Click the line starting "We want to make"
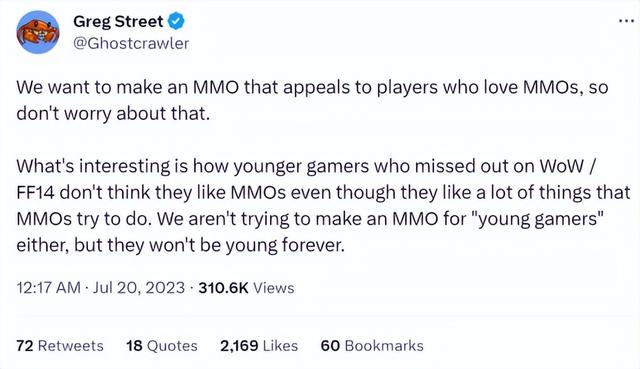Viewport: 640px width, 369px height. pyautogui.click(x=312, y=87)
